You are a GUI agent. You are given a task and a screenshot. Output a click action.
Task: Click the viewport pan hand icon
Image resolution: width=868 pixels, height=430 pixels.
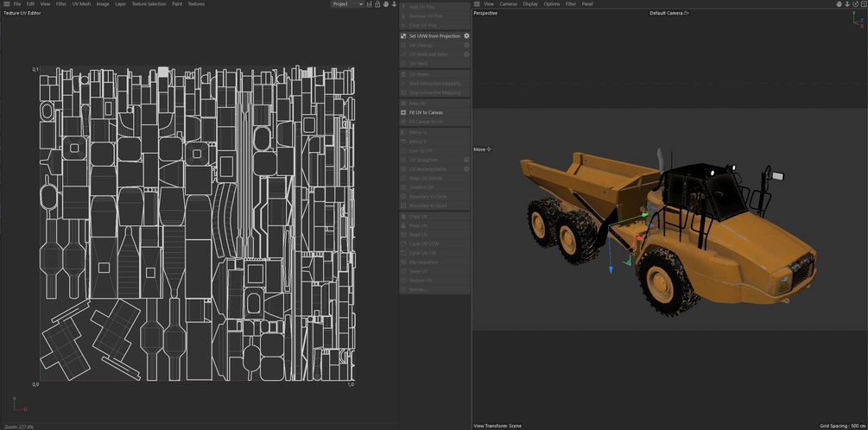pos(837,4)
